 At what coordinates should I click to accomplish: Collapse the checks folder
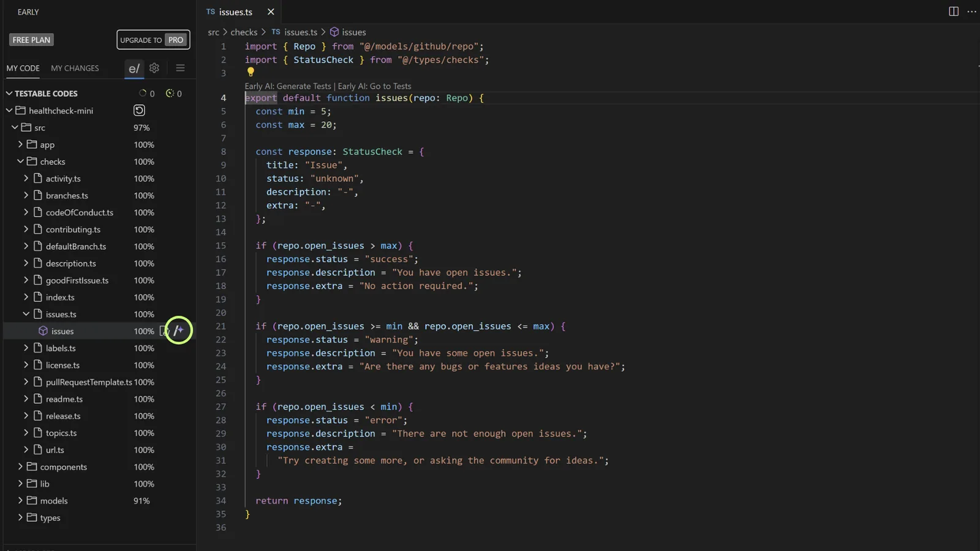pos(20,162)
